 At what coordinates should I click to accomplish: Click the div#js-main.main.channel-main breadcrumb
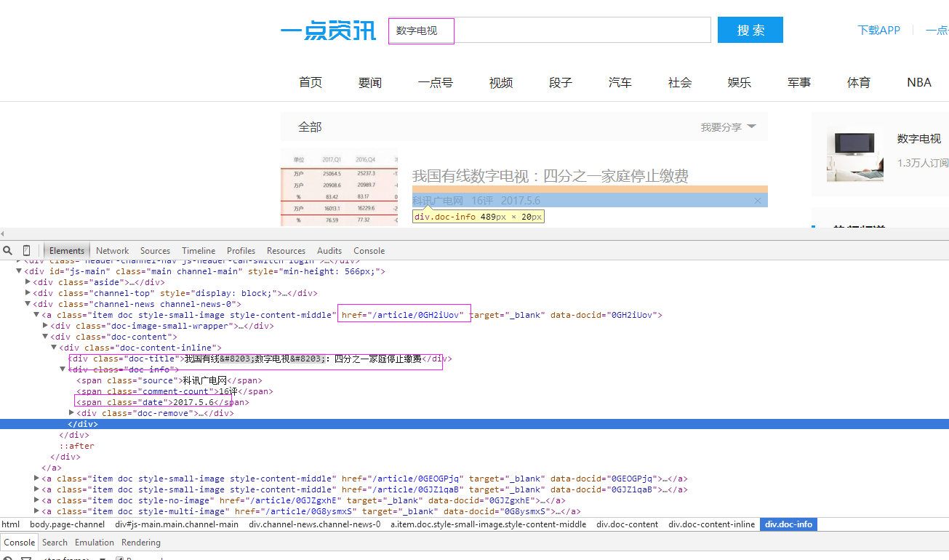[x=177, y=524]
